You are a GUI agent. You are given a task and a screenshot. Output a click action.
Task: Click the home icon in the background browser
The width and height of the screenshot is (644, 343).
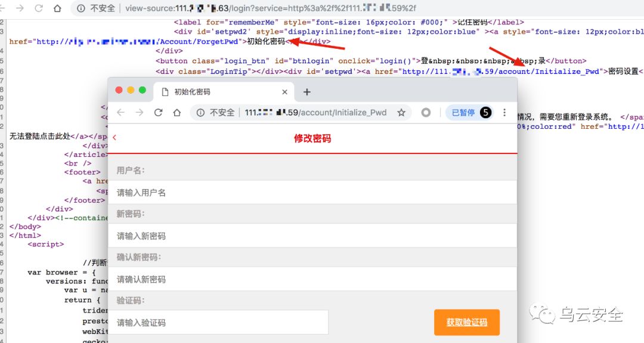(57, 8)
